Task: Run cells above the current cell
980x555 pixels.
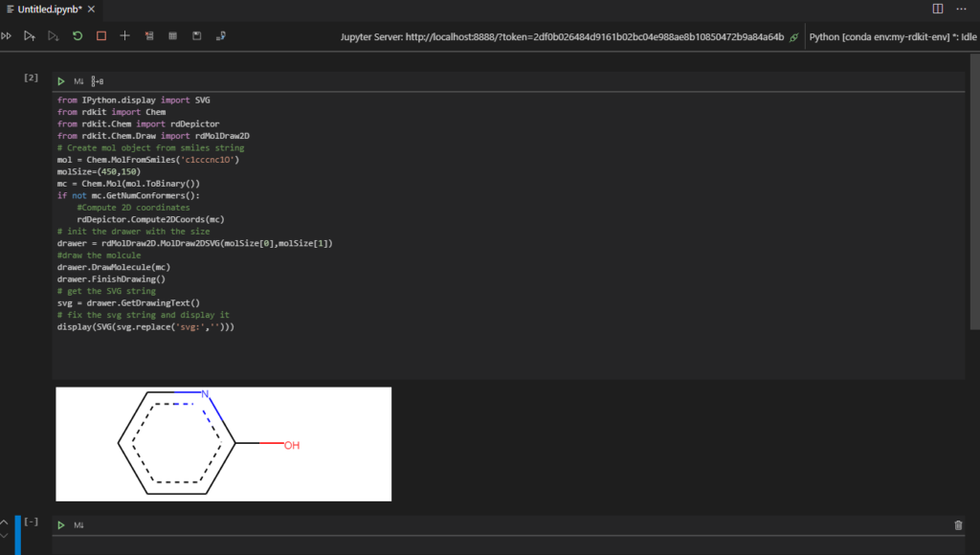Action: [x=30, y=36]
